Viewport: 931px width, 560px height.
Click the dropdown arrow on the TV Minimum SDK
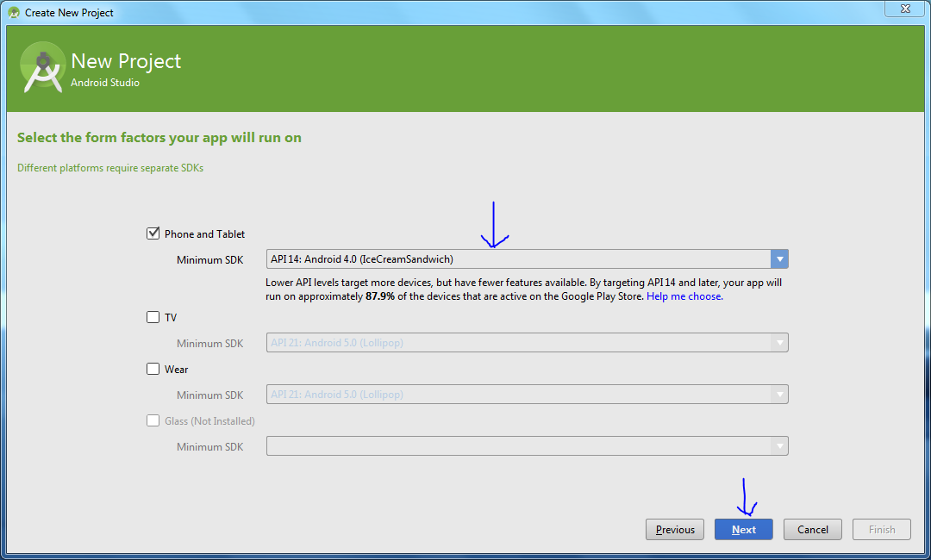(x=779, y=342)
